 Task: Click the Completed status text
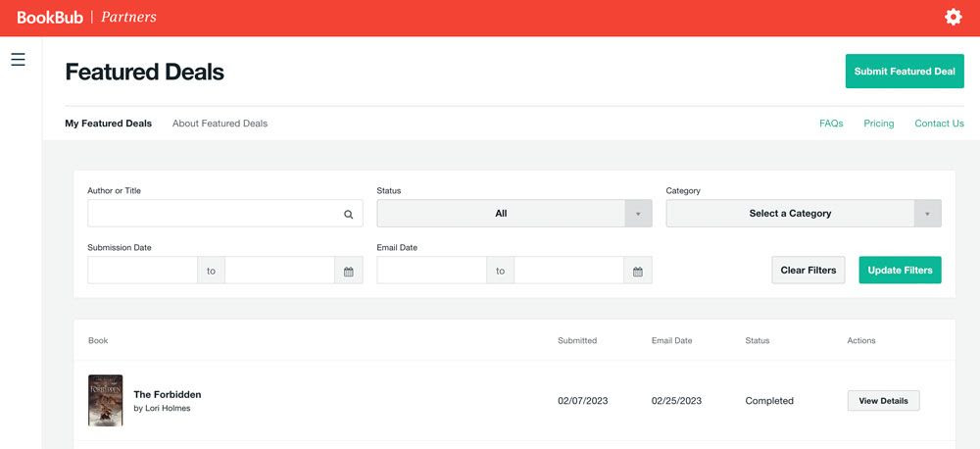(769, 401)
